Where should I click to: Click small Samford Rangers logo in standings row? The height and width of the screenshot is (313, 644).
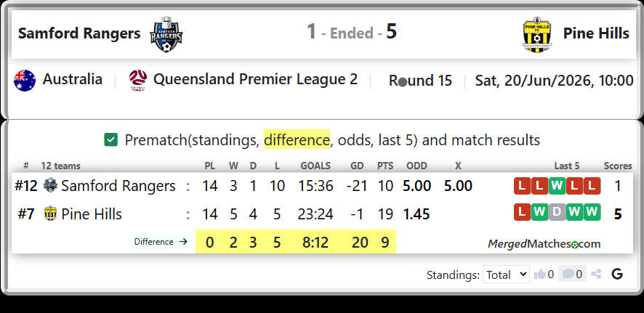click(x=50, y=186)
